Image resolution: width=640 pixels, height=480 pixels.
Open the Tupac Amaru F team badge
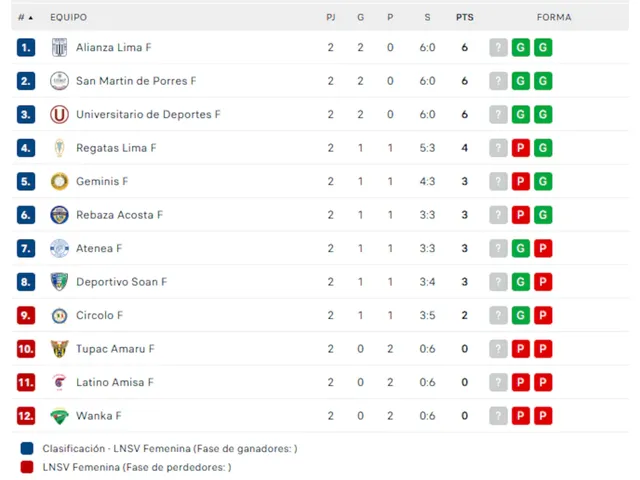click(x=59, y=349)
